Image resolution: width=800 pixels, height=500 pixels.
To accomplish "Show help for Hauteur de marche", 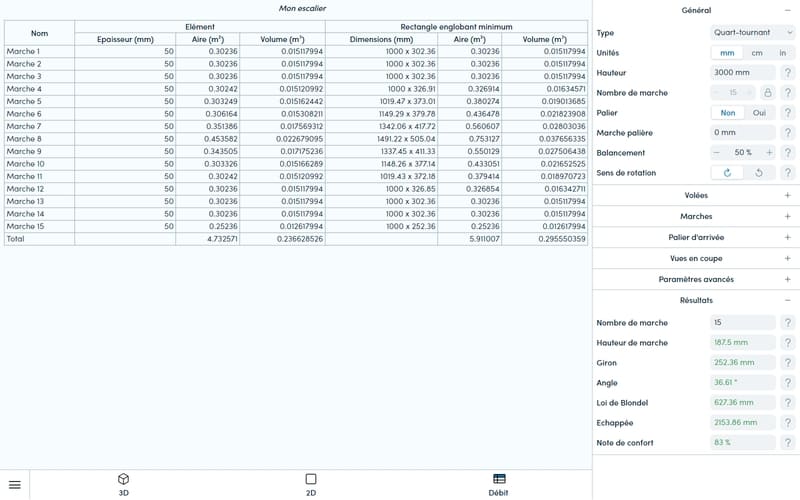I will tap(788, 342).
